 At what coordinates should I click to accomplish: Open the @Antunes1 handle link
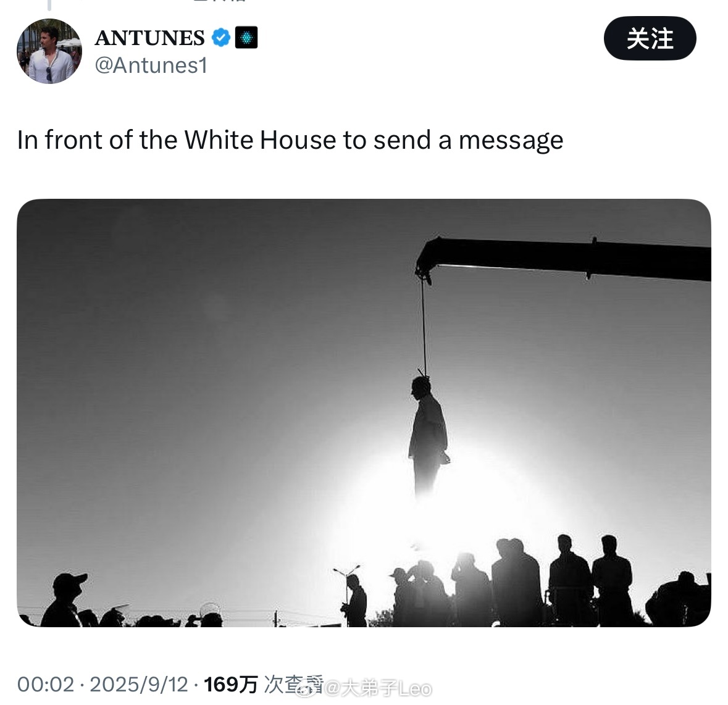[x=151, y=65]
